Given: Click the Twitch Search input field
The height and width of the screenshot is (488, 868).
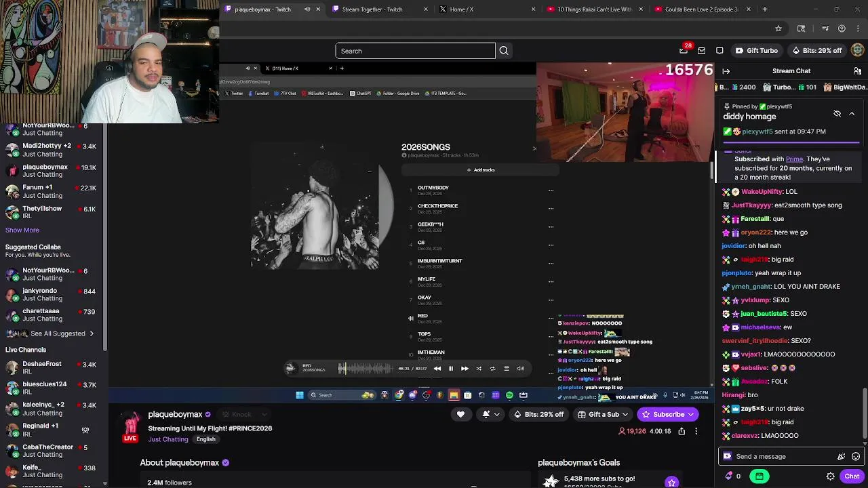Looking at the screenshot, I should tap(415, 51).
